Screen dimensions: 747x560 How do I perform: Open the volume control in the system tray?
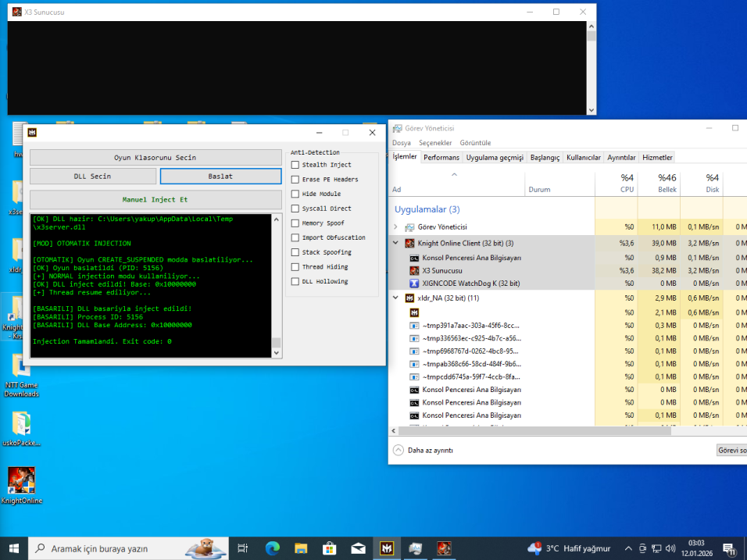(x=670, y=548)
